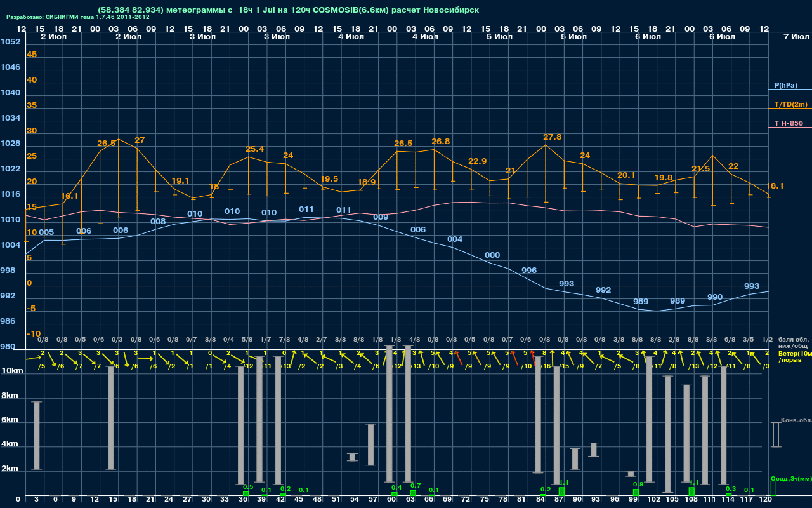
Task: Click the gray cloud column above hour 15
Action: (111, 418)
